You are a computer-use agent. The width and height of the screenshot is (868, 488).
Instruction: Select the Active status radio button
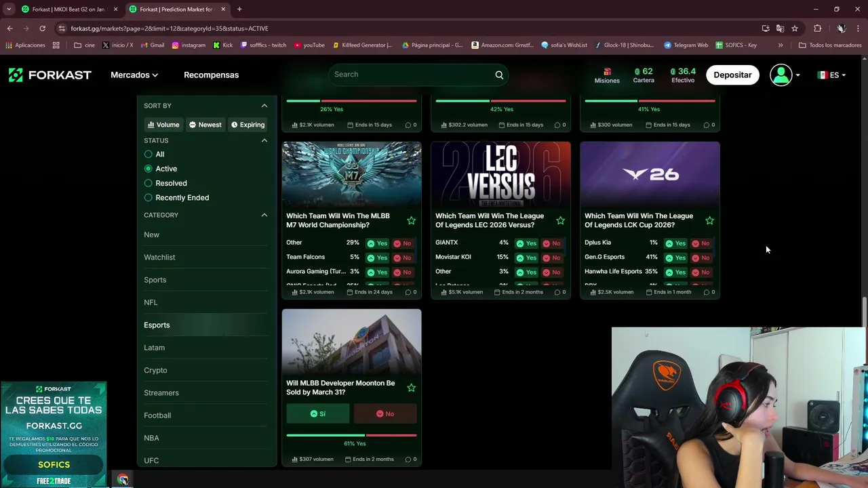(x=148, y=169)
